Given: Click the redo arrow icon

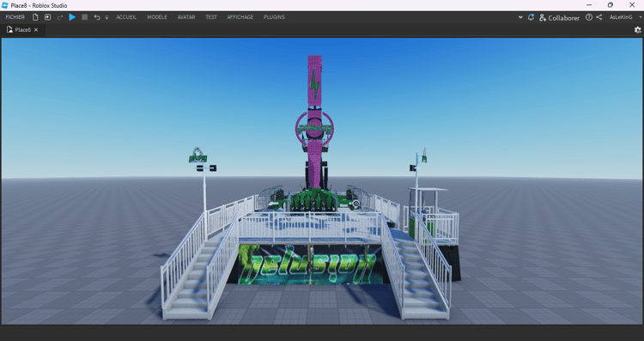Looking at the screenshot, I should point(60,17).
